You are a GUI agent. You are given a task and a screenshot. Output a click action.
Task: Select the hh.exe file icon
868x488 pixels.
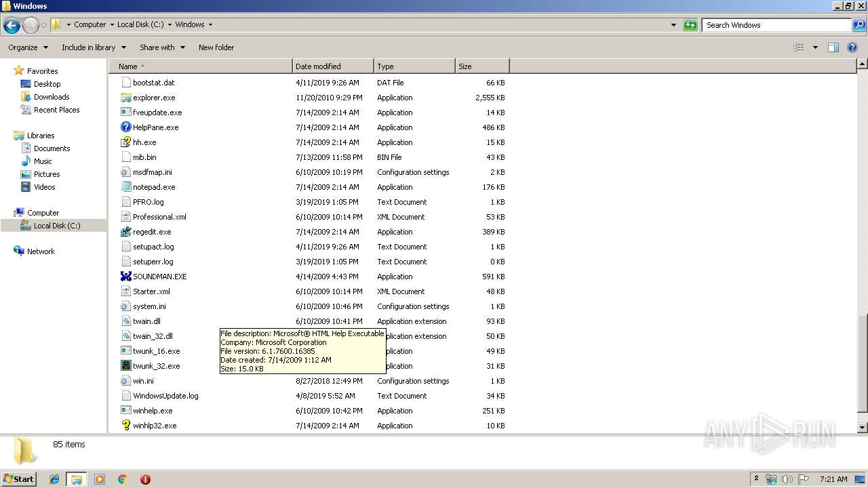pyautogui.click(x=125, y=142)
